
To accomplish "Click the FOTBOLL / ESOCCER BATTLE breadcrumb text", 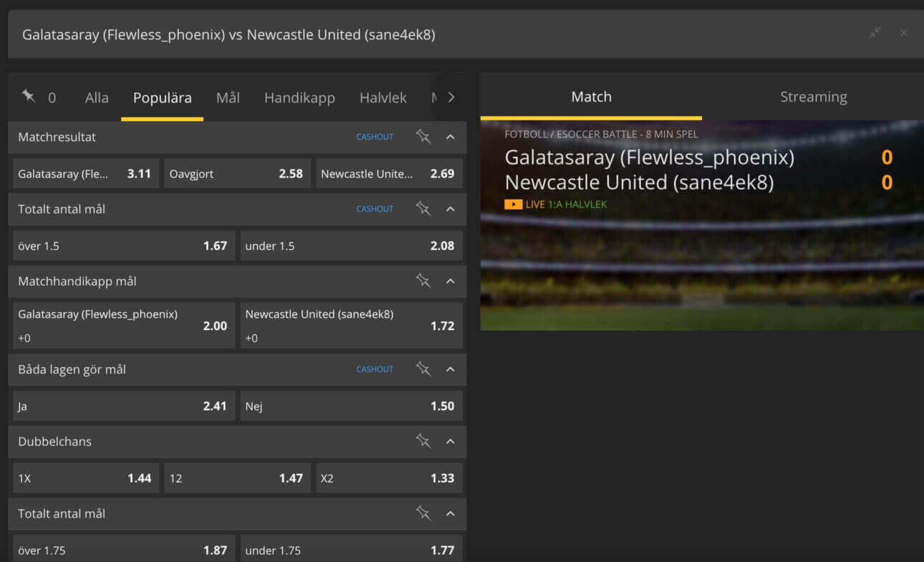I will 601,134.
